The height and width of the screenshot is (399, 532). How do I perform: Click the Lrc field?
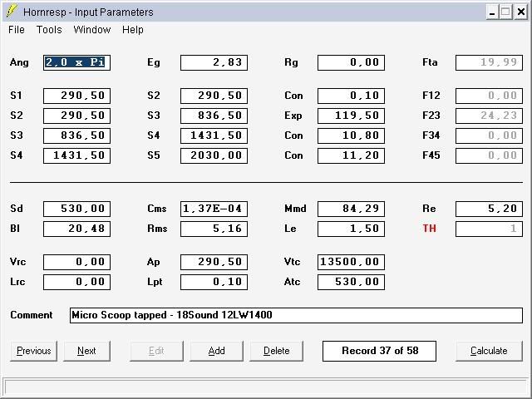tap(76, 282)
